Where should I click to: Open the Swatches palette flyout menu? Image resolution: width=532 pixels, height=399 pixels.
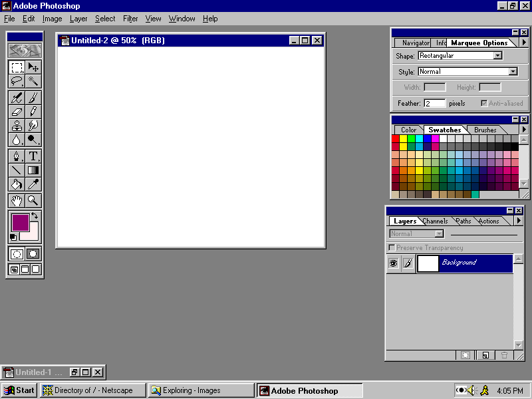(x=524, y=130)
